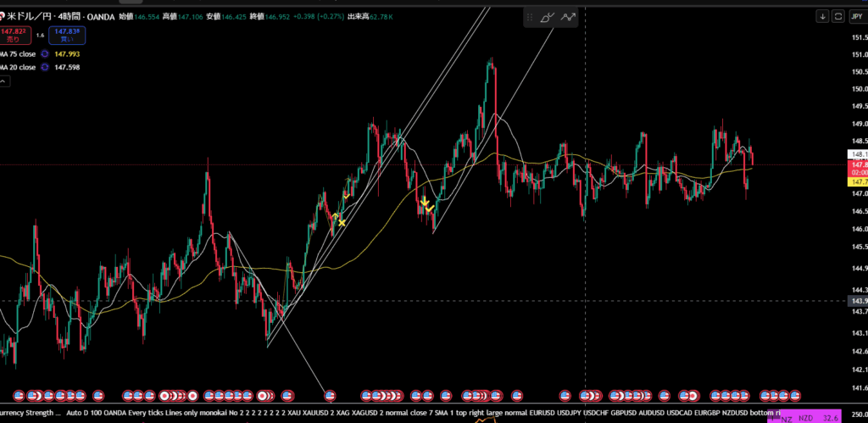Click the down arrow icon above price scale

[822, 16]
